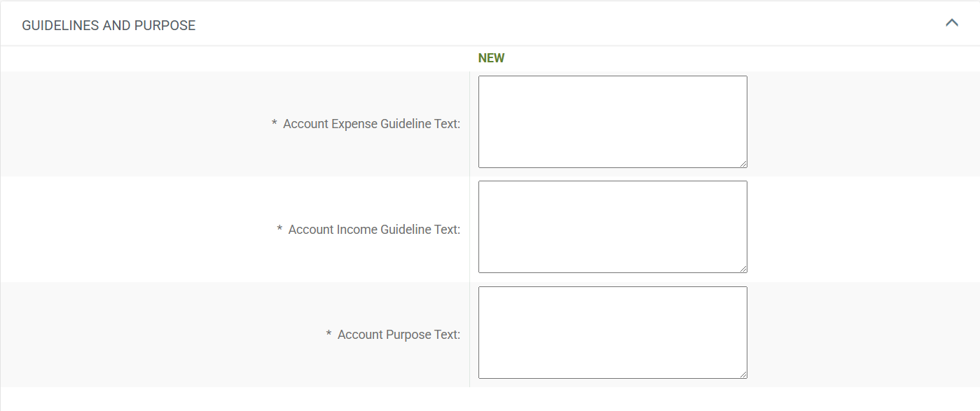Screen dimensions: 980x411
Task: Click blank row space right of Income Guideline box
Action: coord(862,229)
